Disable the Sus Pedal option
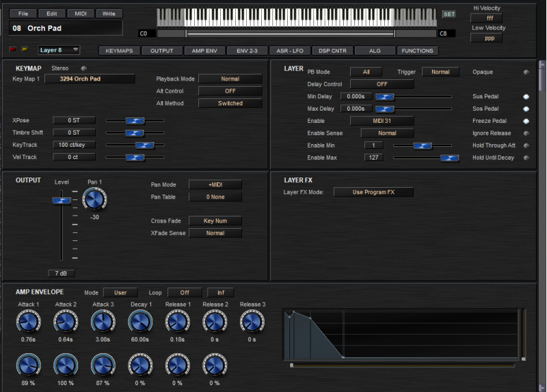Image resolution: width=547 pixels, height=392 pixels. (526, 97)
